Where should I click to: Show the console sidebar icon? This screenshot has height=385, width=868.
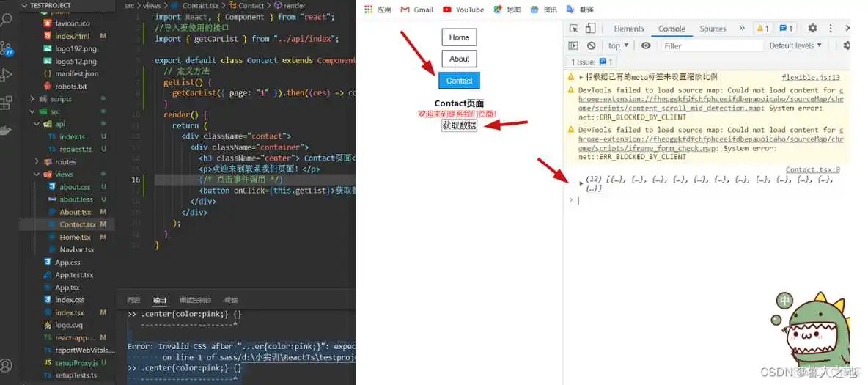[573, 45]
